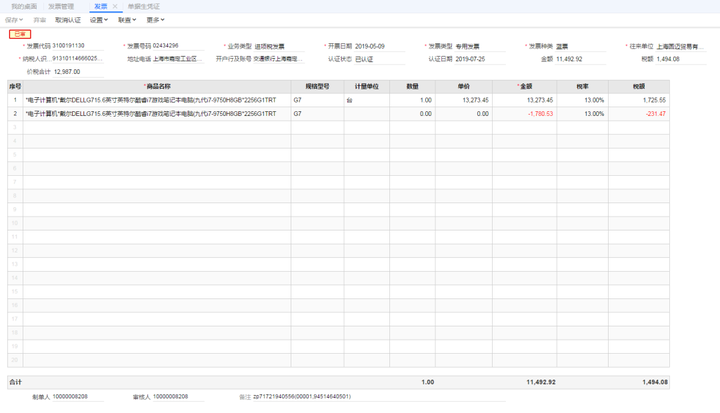This screenshot has height=413, width=720.
Task: Click row 1 计量单位 cell 台
Action: point(366,100)
